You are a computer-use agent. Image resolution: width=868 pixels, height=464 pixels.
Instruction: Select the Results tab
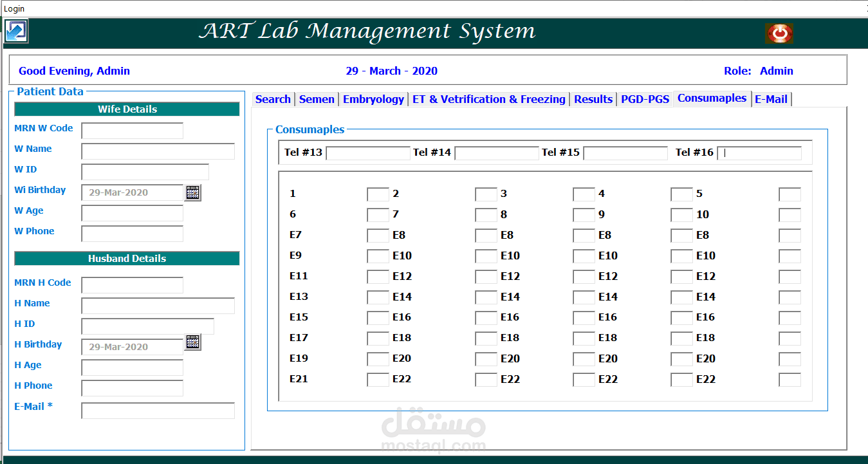pos(593,99)
